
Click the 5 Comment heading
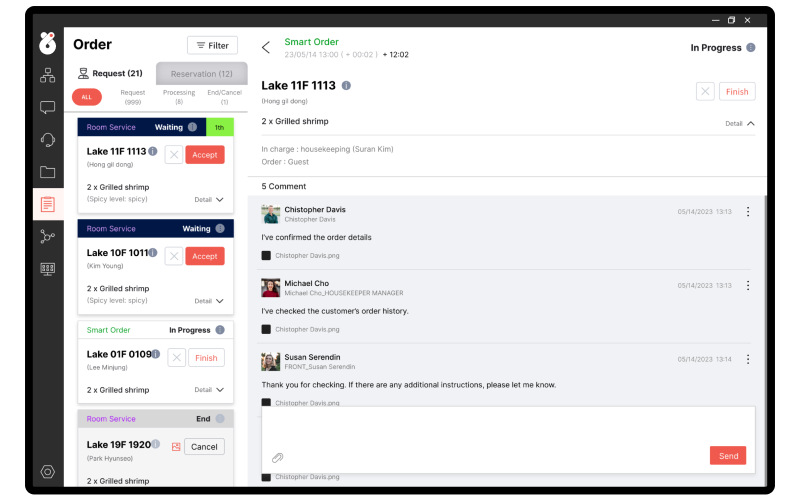284,186
